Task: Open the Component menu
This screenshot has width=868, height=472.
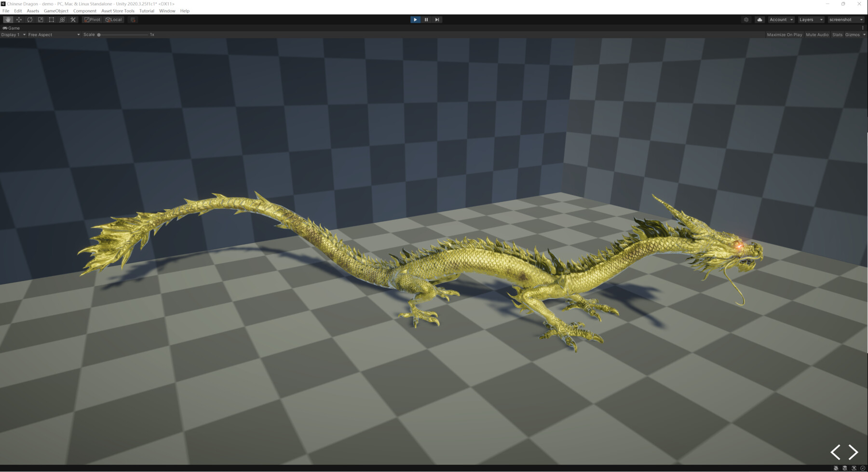Action: (85, 11)
